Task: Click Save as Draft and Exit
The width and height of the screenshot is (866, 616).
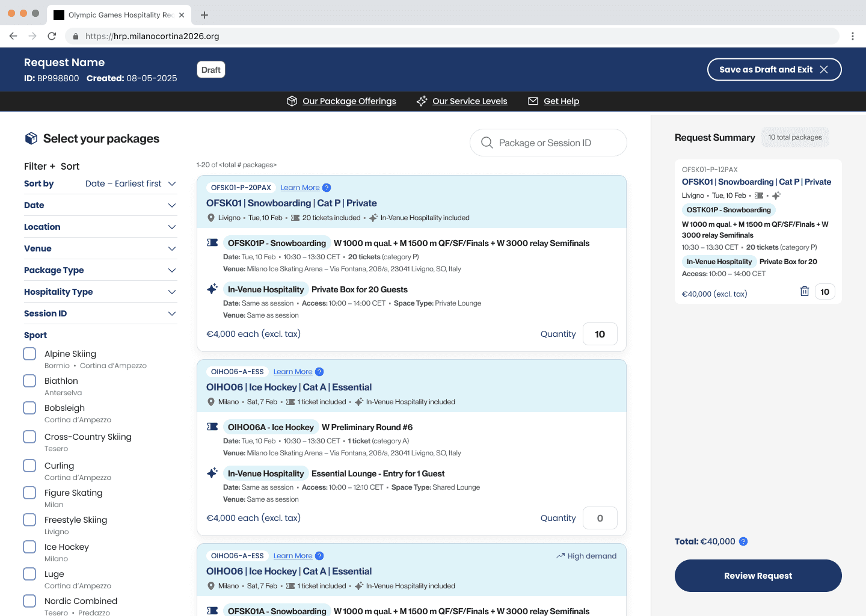Action: 774,70
